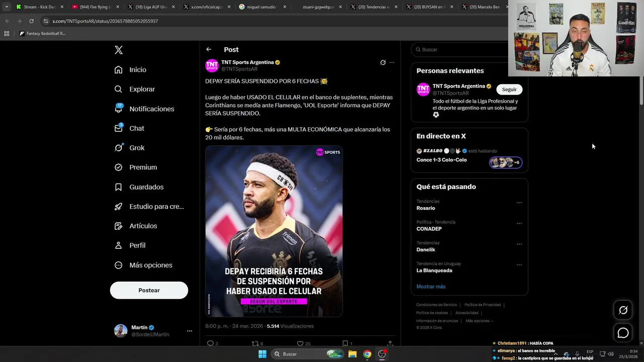Click the live space listeners avatars +6
Viewport: 644px width, 362px height.
506,162
